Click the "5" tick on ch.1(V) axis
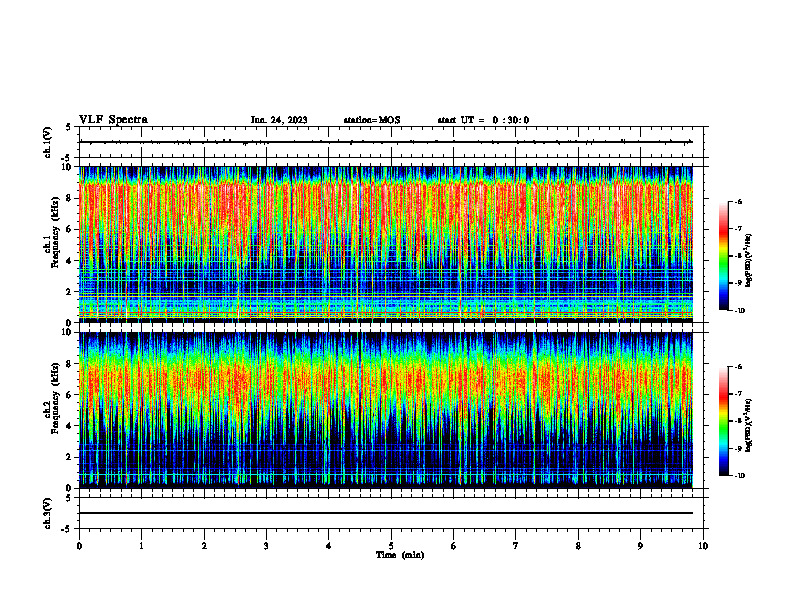Screen dimensions: 792x612 (x=70, y=127)
